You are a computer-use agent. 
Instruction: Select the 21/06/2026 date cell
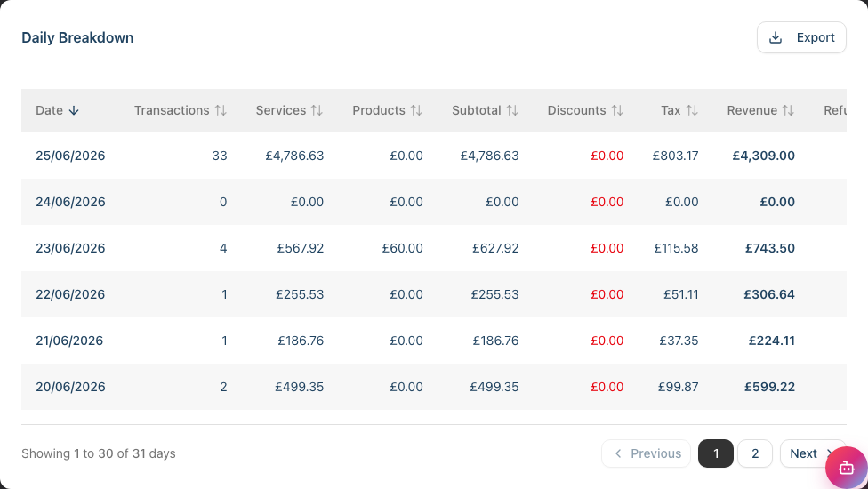(69, 341)
